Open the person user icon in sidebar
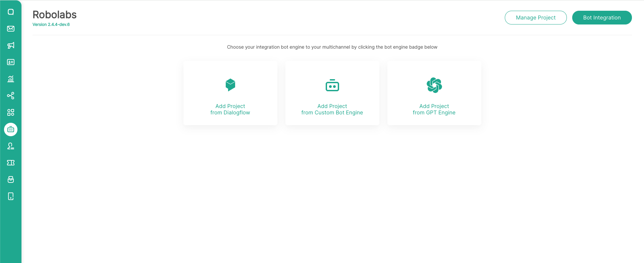The image size is (644, 263). pyautogui.click(x=11, y=146)
